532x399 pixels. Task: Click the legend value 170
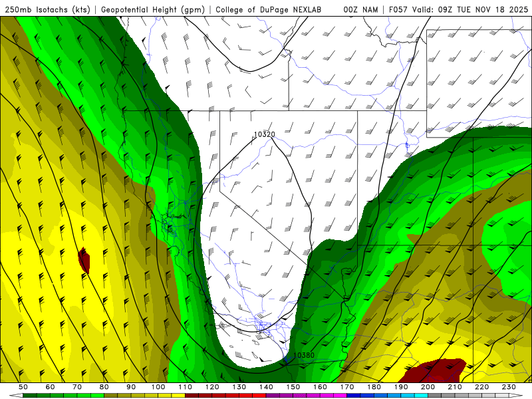(x=347, y=387)
